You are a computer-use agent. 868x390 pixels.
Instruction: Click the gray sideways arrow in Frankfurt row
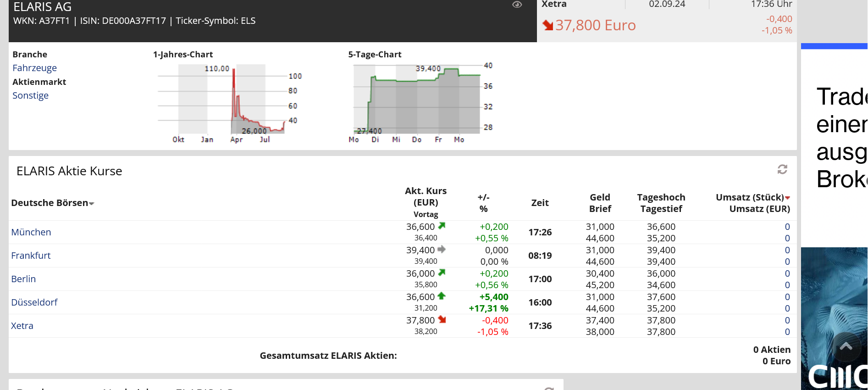(x=442, y=249)
